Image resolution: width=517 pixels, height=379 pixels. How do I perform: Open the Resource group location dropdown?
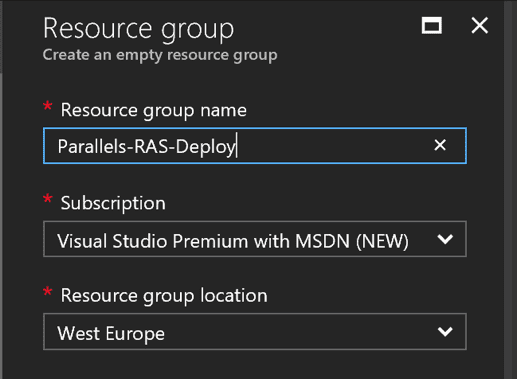(255, 332)
